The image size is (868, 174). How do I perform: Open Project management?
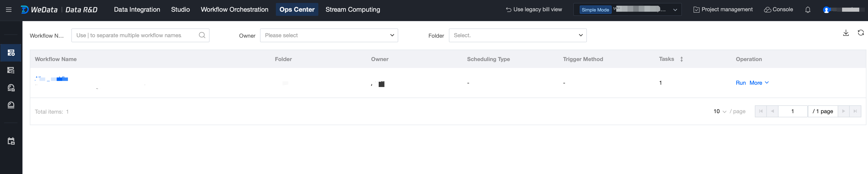point(723,9)
